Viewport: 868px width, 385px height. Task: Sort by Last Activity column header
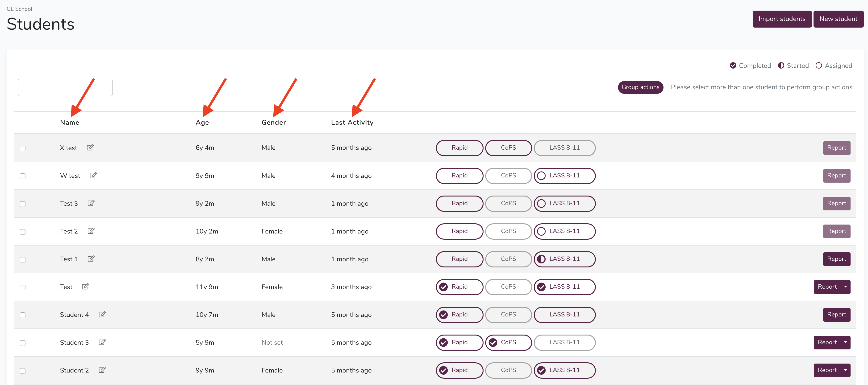tap(352, 123)
